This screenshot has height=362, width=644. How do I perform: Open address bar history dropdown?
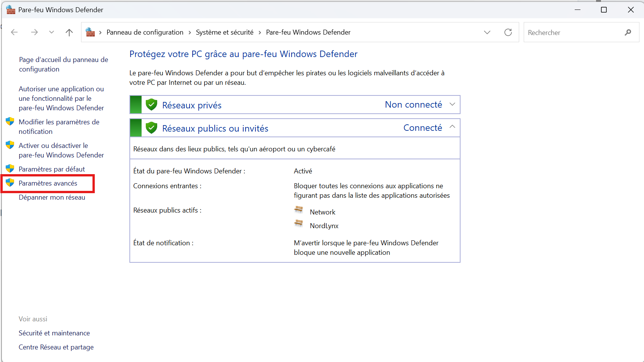(487, 32)
